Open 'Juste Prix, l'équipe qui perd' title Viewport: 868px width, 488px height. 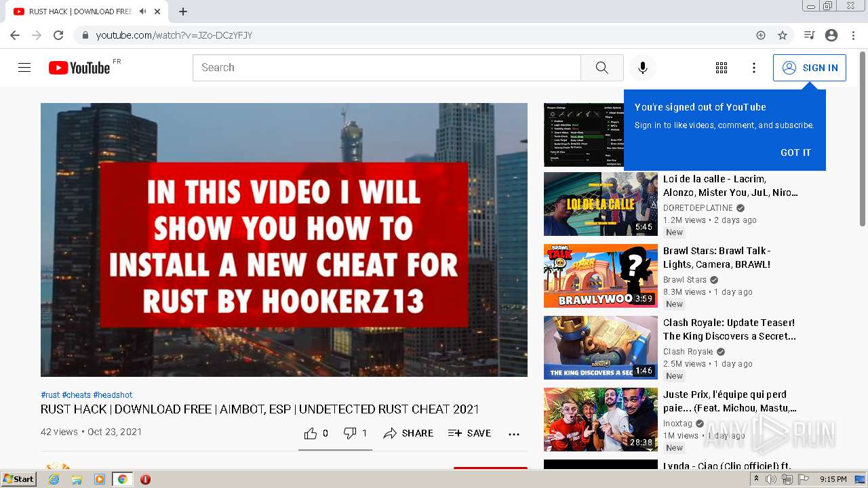pos(730,401)
